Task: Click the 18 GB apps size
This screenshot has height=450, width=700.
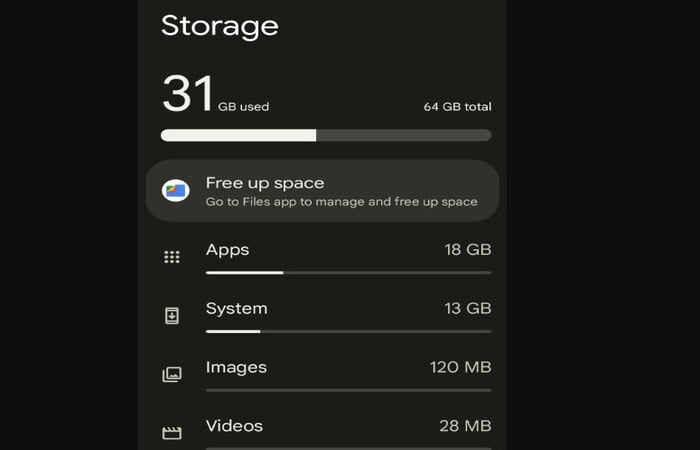Action: click(468, 250)
